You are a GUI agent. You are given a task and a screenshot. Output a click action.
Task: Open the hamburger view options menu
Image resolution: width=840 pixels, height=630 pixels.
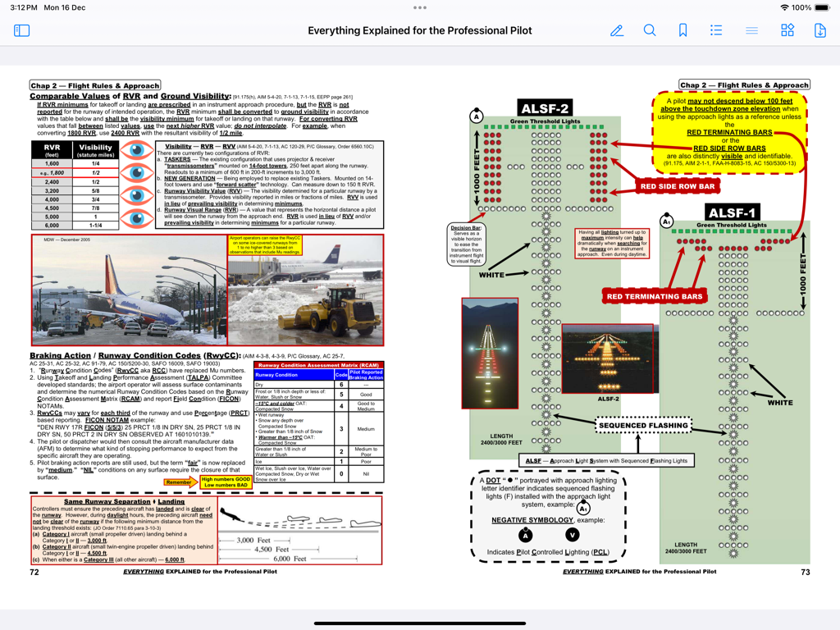click(x=751, y=30)
